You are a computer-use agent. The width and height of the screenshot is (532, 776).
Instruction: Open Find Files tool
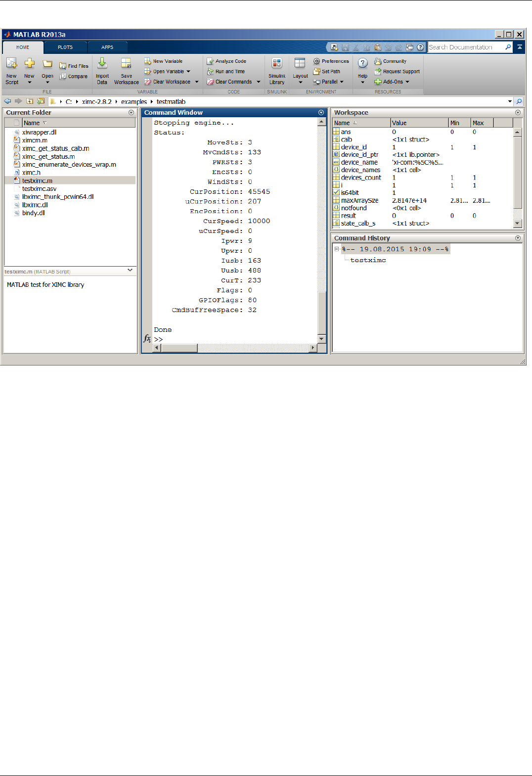pos(74,66)
